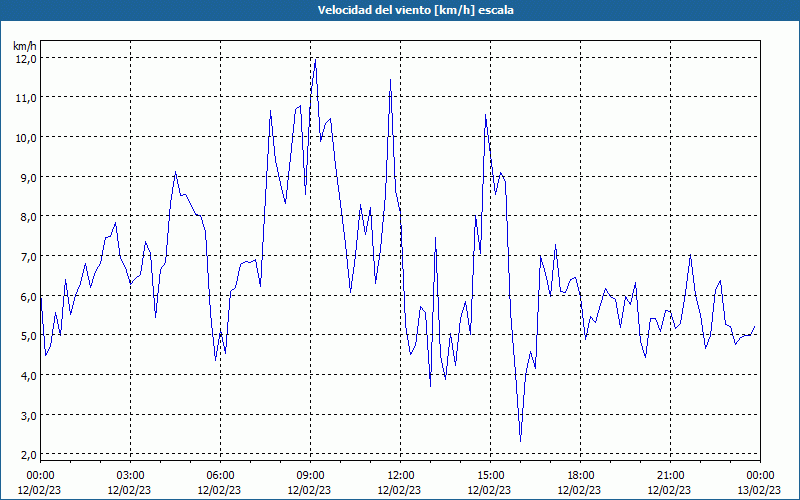Click the lowest wind speed dip near 16:00
Screen dimensions: 800x500
point(520,441)
